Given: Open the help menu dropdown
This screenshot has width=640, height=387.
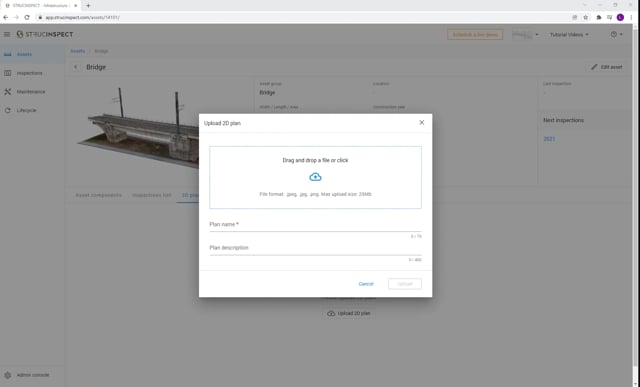Looking at the screenshot, I should click(617, 34).
